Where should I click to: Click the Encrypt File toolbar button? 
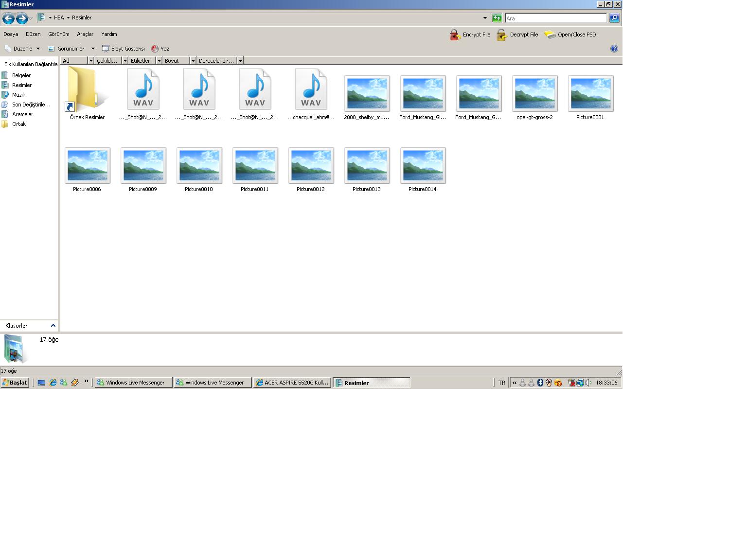point(470,35)
